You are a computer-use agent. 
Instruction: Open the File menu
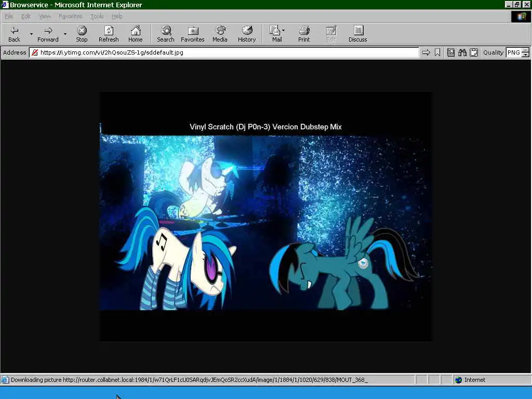(9, 16)
